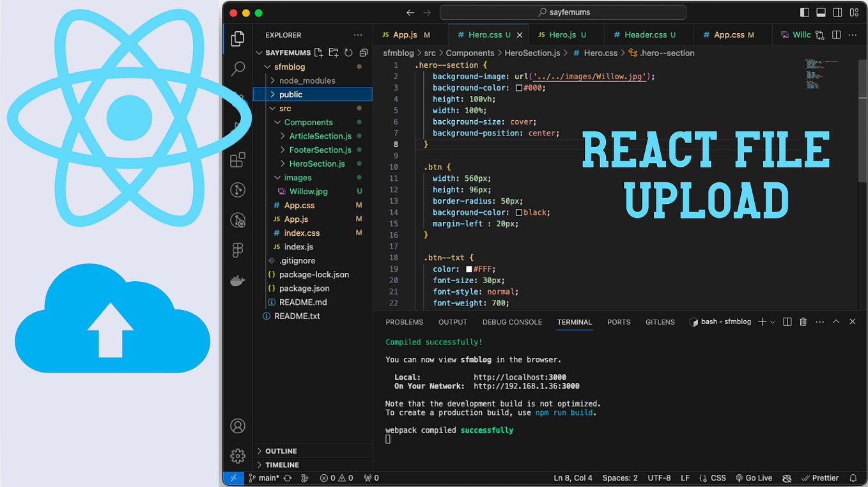Toggle Prettier formatter in the status bar

(820, 477)
